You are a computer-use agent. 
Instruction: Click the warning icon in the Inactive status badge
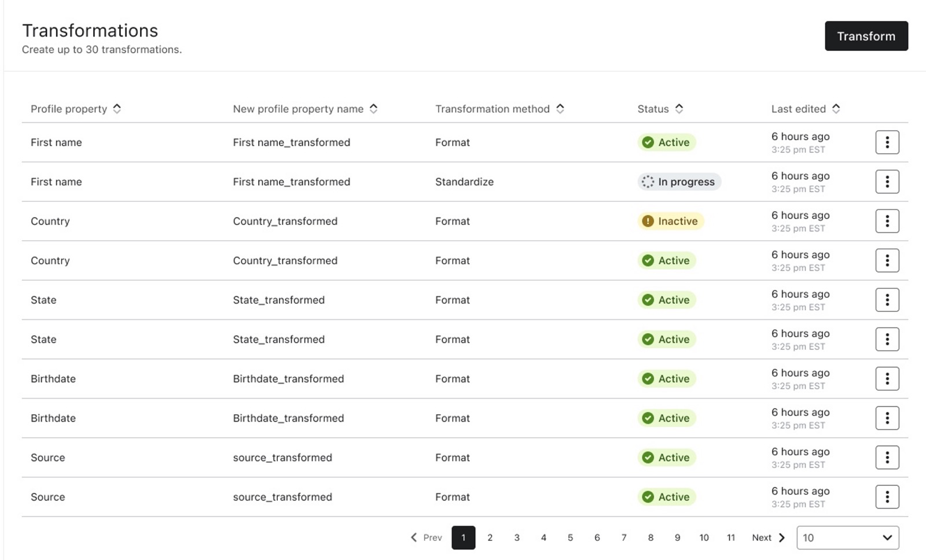coord(648,221)
